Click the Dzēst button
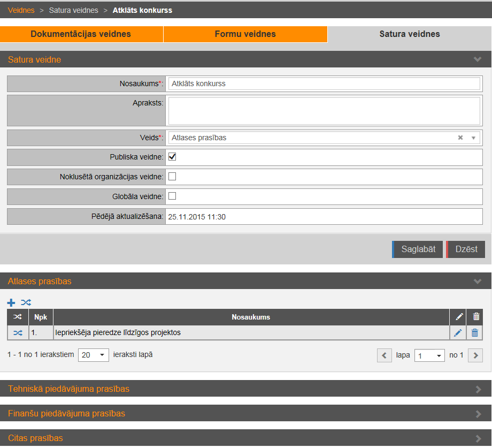The width and height of the screenshot is (492, 448). [466, 249]
